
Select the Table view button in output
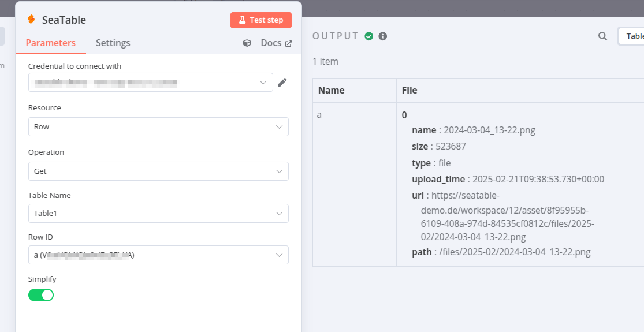click(x=632, y=36)
